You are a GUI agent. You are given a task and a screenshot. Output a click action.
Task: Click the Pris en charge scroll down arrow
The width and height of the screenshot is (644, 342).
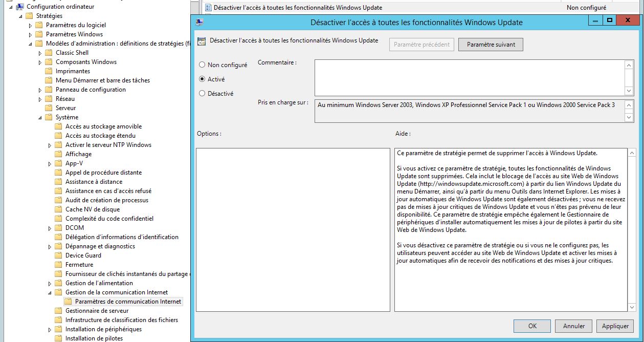point(629,118)
